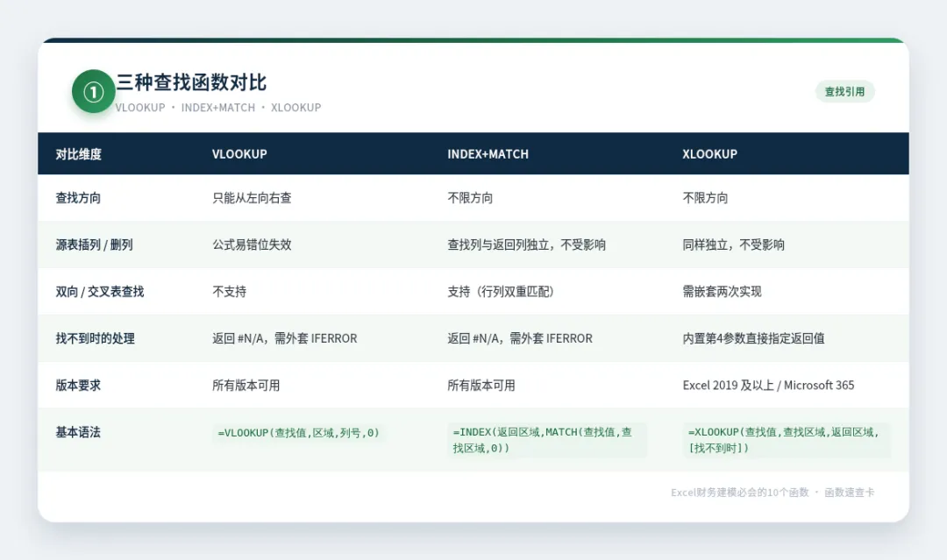This screenshot has height=560, width=947.
Task: Click the cell 支持（行列双重匹配）
Action: pyautogui.click(x=501, y=292)
